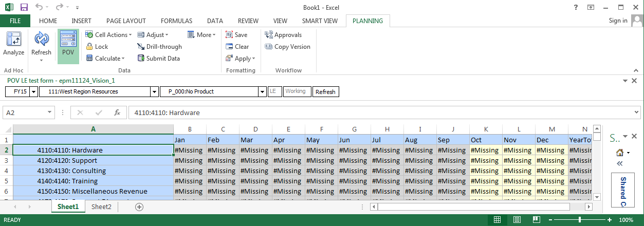Expand the formula bar
644x226 pixels.
637,112
